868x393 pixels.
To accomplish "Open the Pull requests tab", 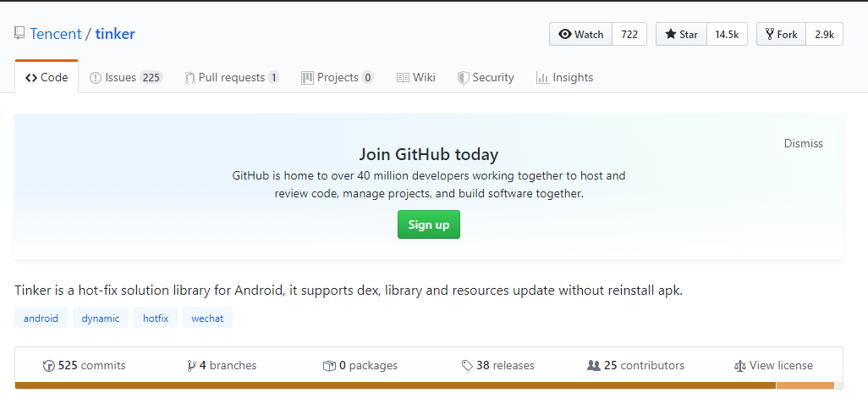I will (232, 78).
